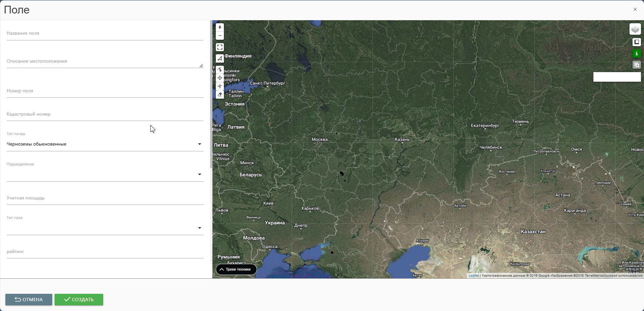Open the Leaflet attribution link

tap(473, 276)
